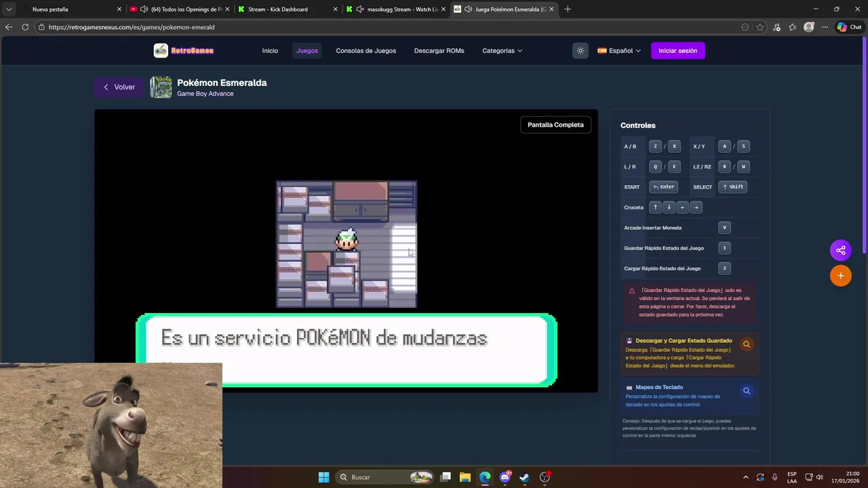Click the Cruceta down arrow key

tap(669, 207)
